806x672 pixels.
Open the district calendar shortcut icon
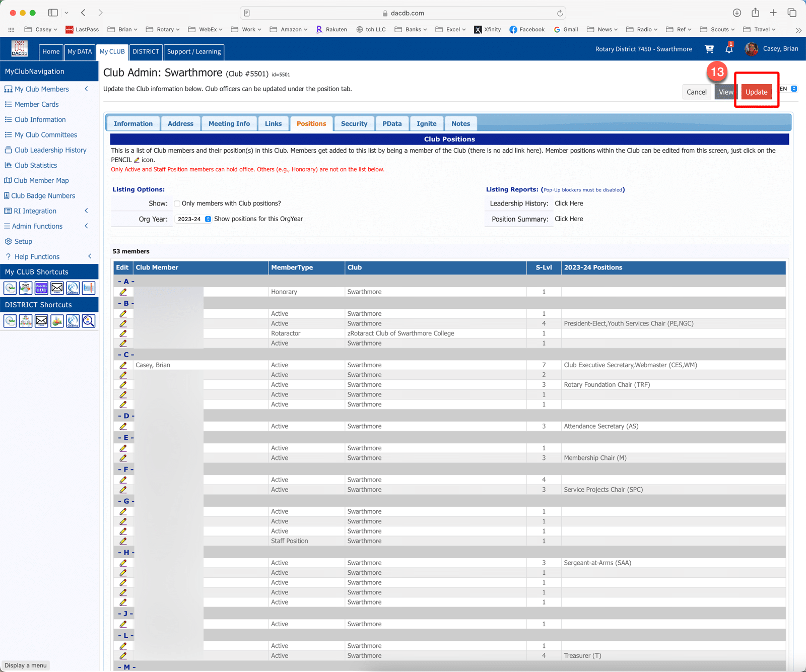point(10,321)
